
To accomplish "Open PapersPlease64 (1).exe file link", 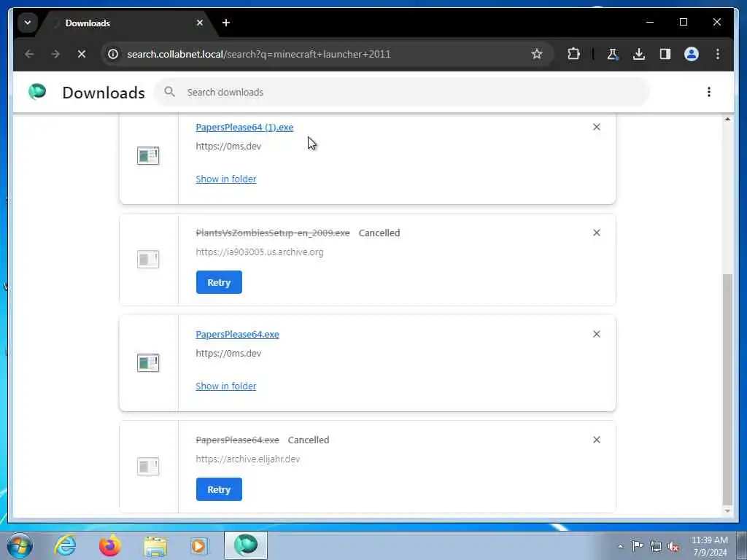I will tap(244, 127).
